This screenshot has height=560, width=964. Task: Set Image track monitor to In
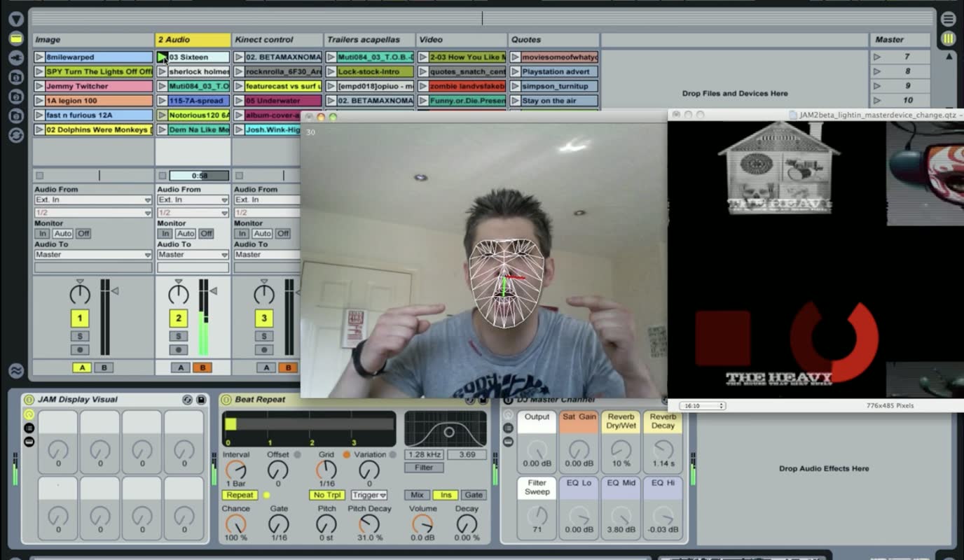43,233
